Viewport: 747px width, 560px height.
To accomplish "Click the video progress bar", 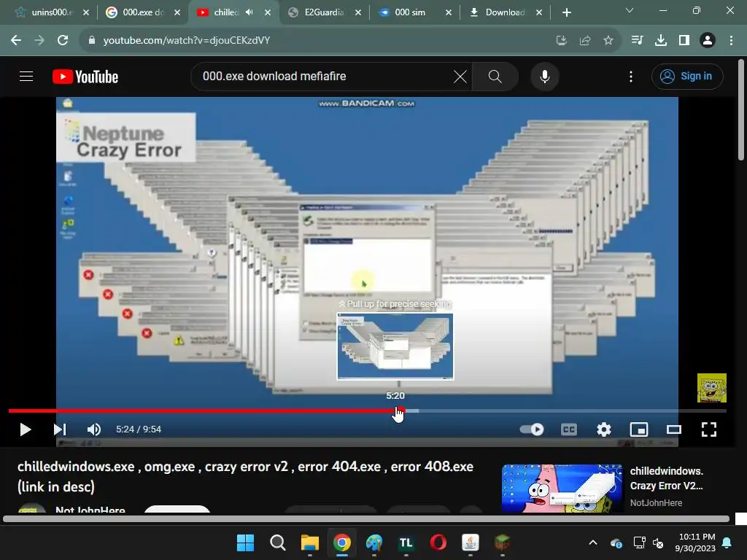I will (x=367, y=411).
